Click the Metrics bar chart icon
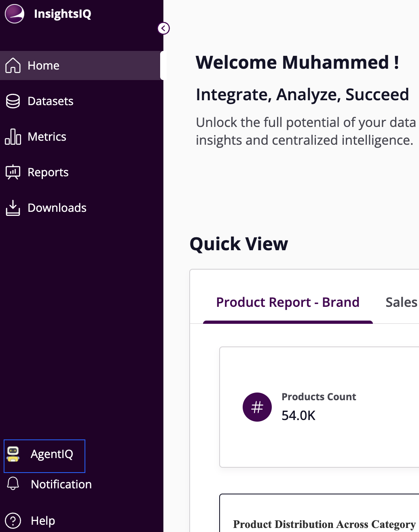The width and height of the screenshot is (419, 532). point(13,137)
